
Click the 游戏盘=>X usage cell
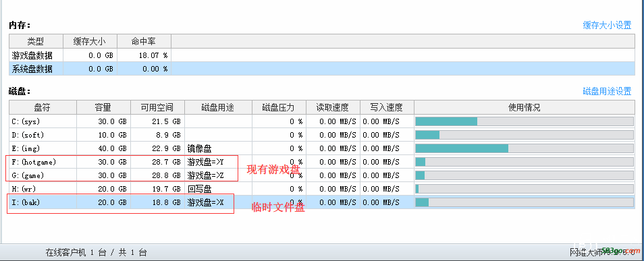point(218,202)
